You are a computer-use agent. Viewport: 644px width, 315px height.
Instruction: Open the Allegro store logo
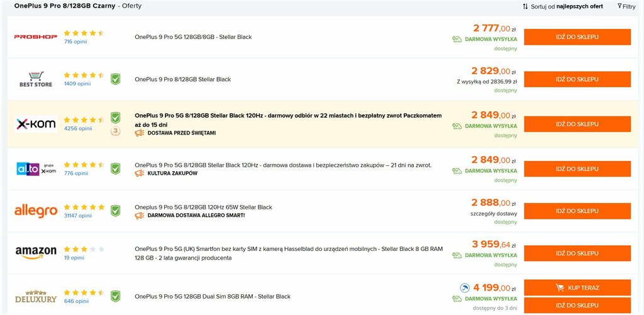(x=36, y=211)
